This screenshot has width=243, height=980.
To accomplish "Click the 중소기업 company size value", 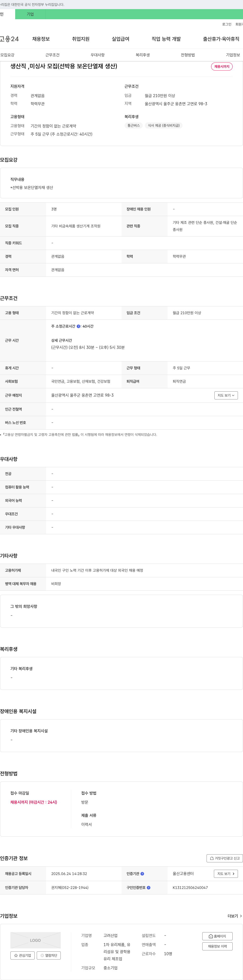I will coord(110,968).
